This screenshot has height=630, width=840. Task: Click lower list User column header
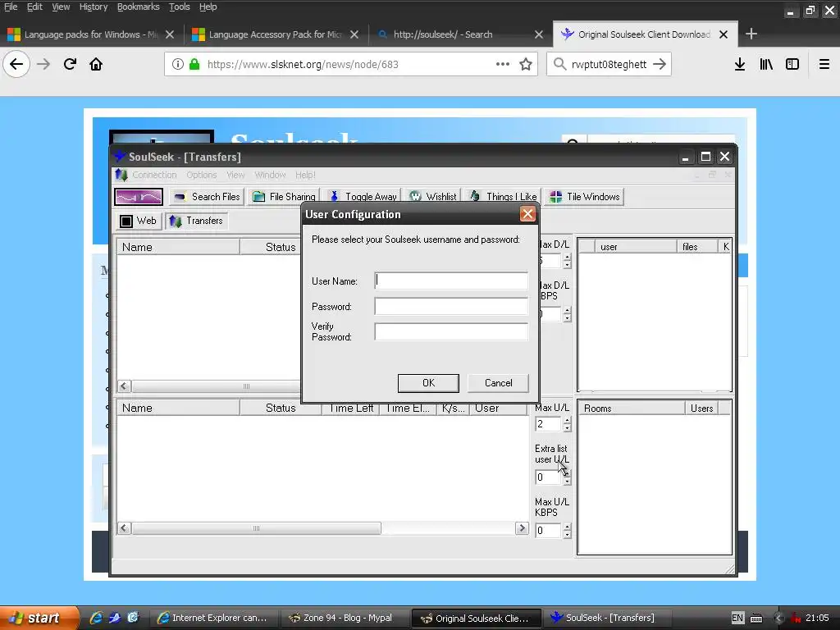tap(498, 408)
